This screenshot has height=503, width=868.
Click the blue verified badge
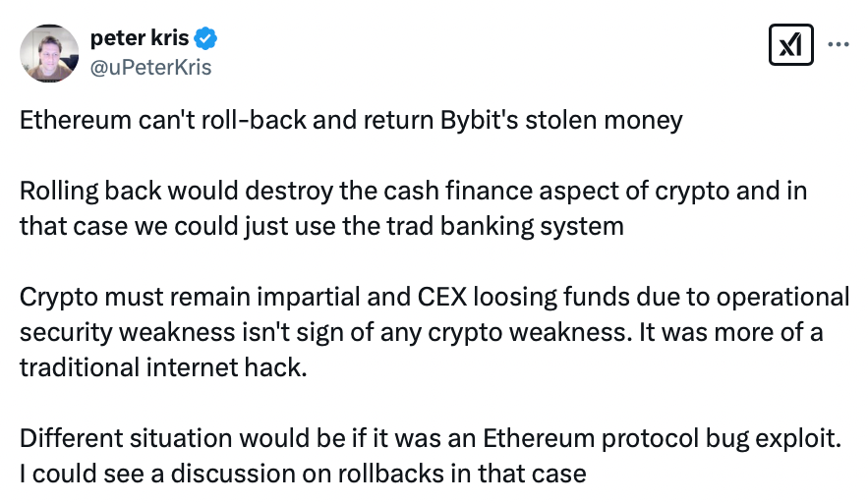click(x=206, y=39)
